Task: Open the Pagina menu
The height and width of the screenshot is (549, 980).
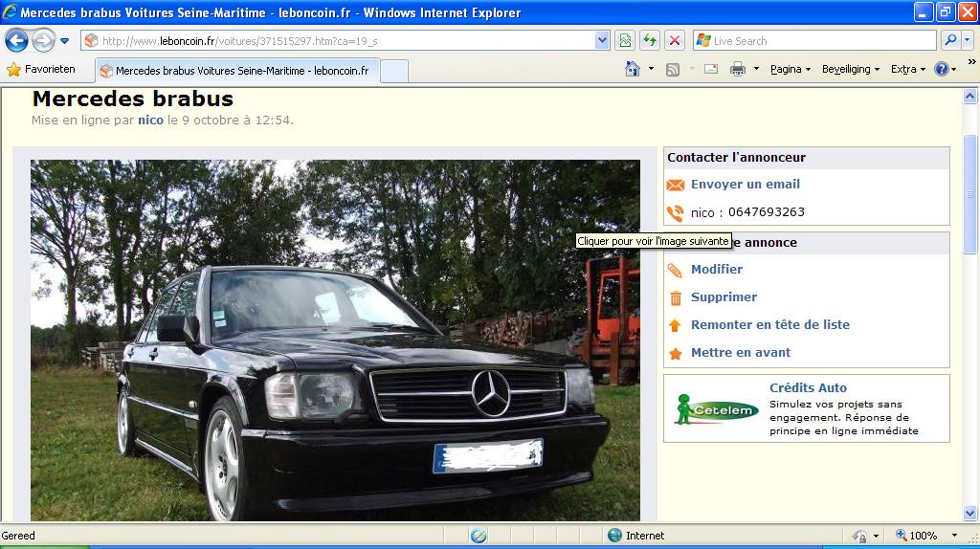Action: (790, 69)
